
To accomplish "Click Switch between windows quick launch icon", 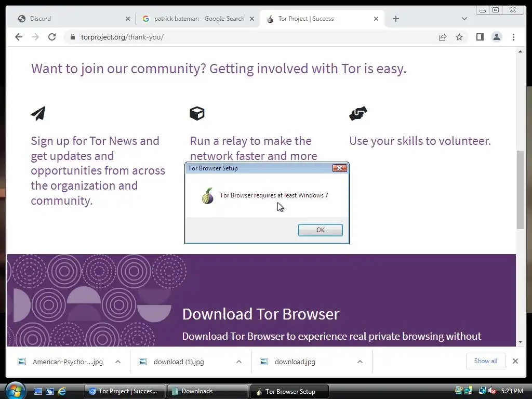I will pos(49,391).
